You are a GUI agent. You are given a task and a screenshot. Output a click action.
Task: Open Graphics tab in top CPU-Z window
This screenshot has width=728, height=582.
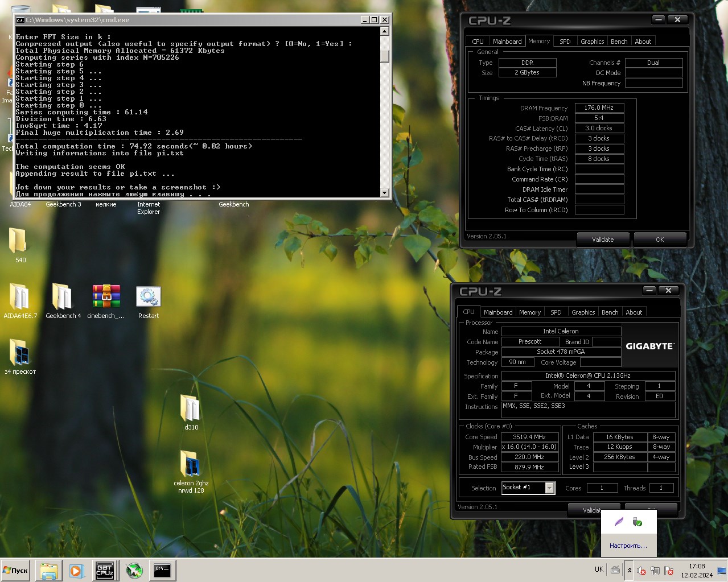(592, 42)
